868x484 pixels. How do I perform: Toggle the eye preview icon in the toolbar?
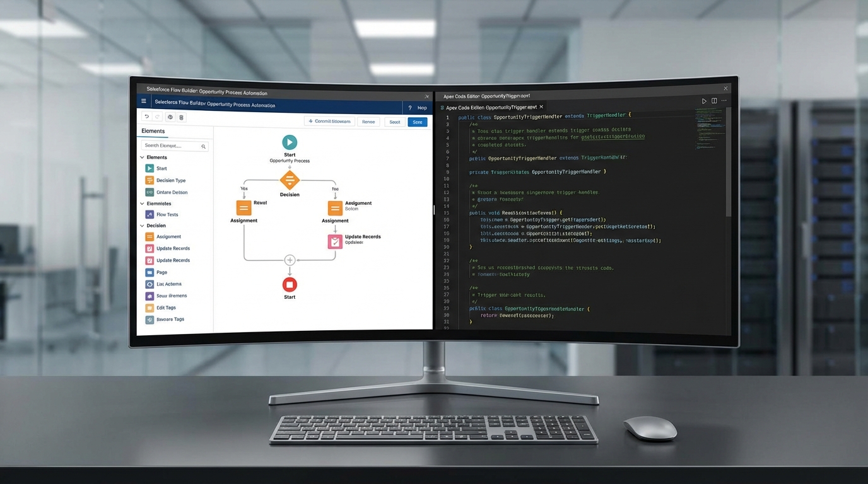coord(169,117)
